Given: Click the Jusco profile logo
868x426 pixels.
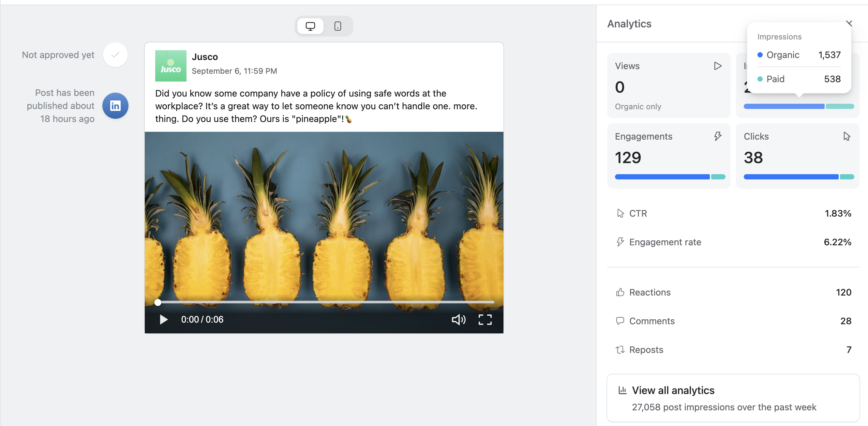Looking at the screenshot, I should pos(171,66).
